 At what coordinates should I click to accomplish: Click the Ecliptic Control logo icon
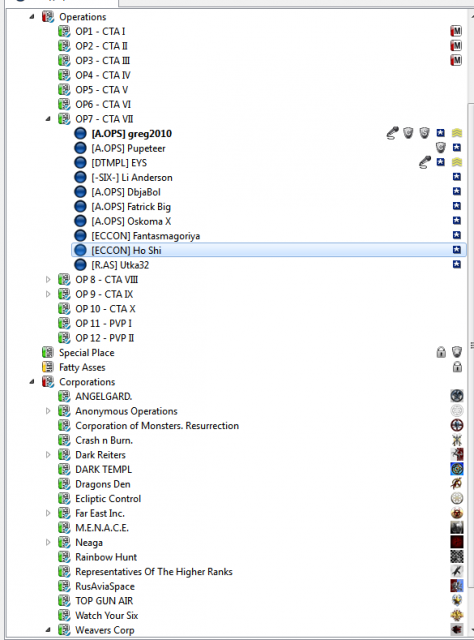point(457,498)
